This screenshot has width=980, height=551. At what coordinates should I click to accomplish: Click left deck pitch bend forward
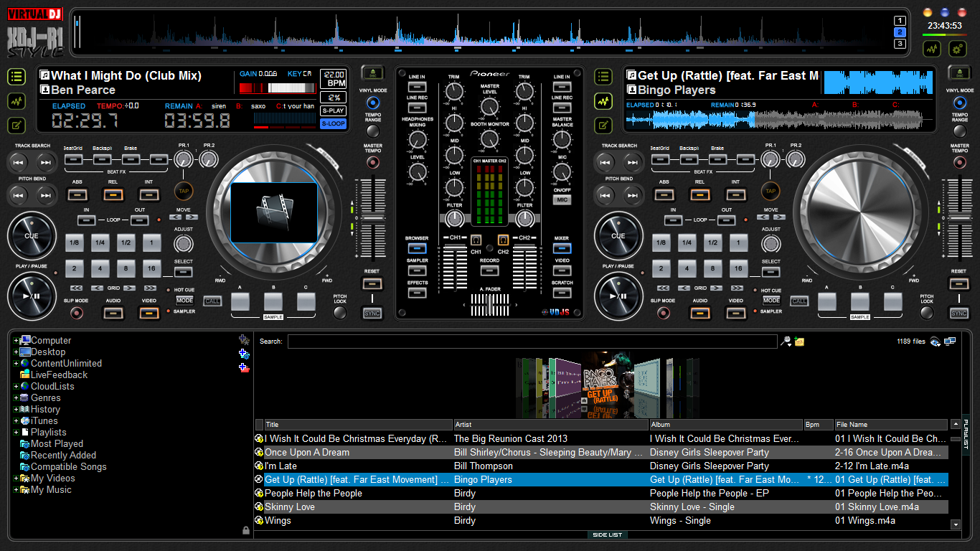coord(45,194)
